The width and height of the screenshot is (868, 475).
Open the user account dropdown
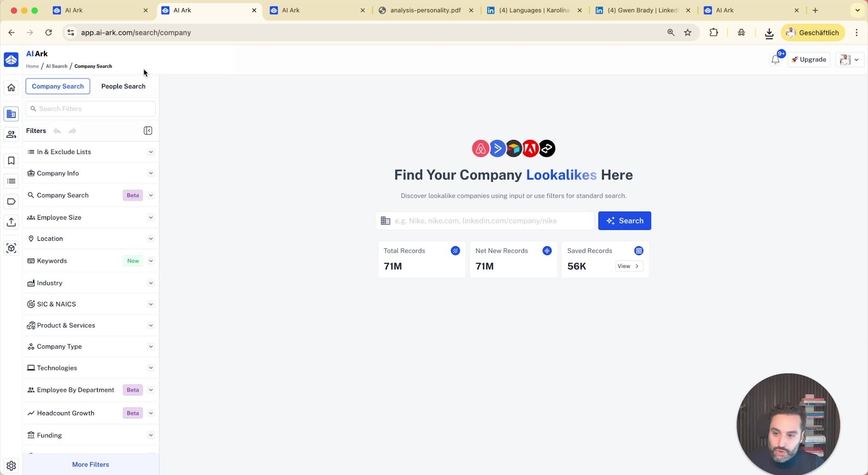coord(850,60)
